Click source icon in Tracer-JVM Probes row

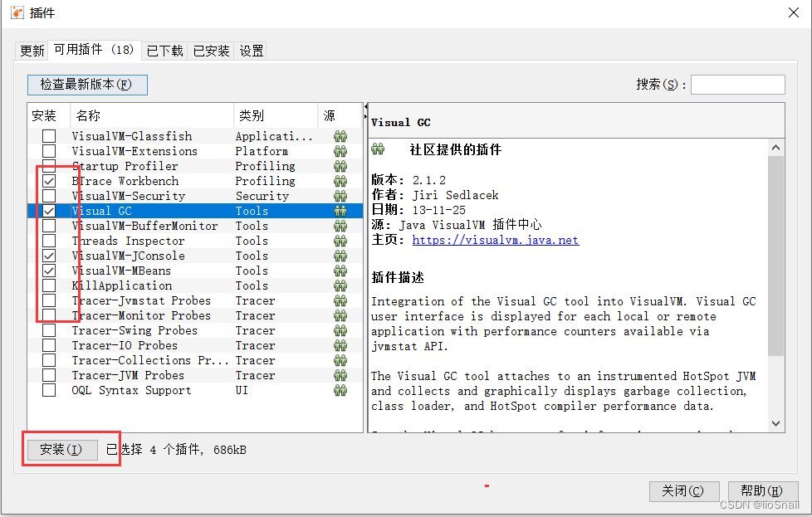click(x=340, y=376)
